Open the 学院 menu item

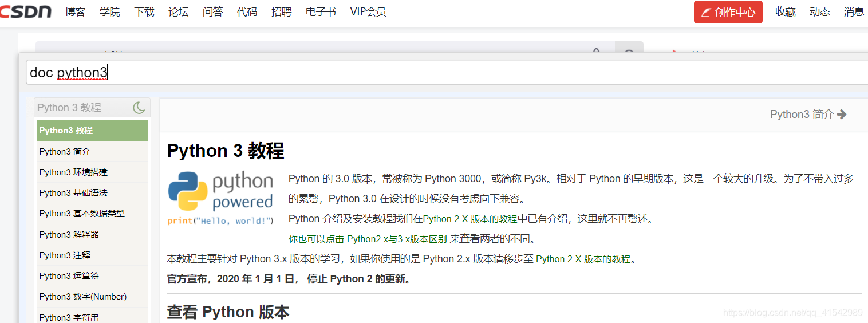tap(110, 12)
